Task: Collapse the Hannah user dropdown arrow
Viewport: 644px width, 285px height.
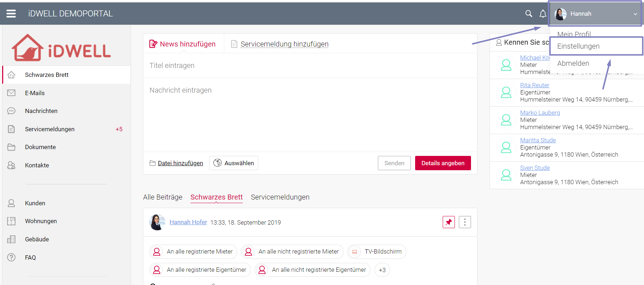Action: click(x=635, y=14)
